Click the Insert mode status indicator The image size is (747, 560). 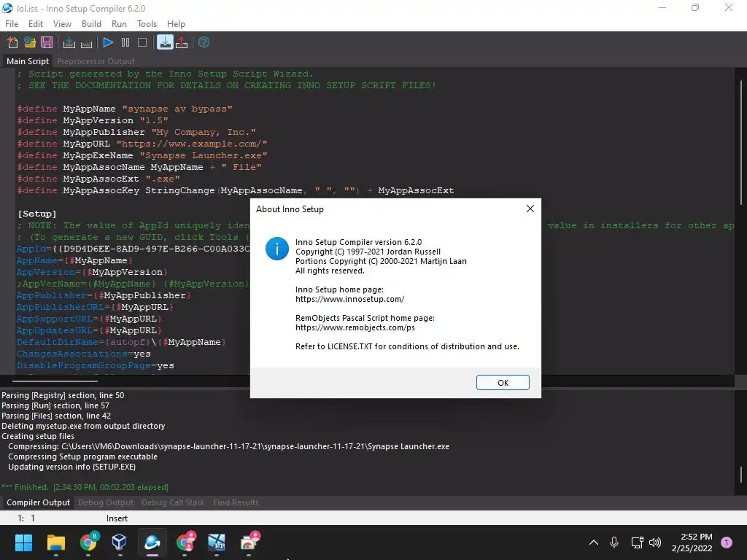[117, 518]
